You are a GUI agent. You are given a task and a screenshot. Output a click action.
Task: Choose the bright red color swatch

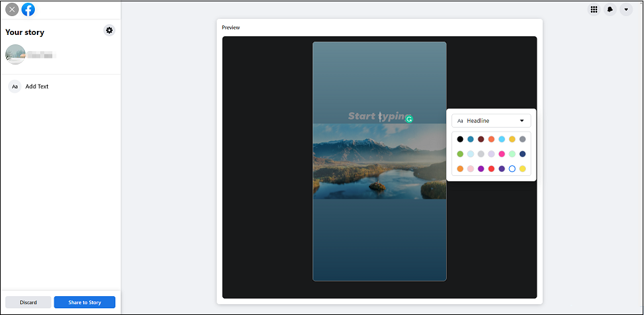[491, 169]
